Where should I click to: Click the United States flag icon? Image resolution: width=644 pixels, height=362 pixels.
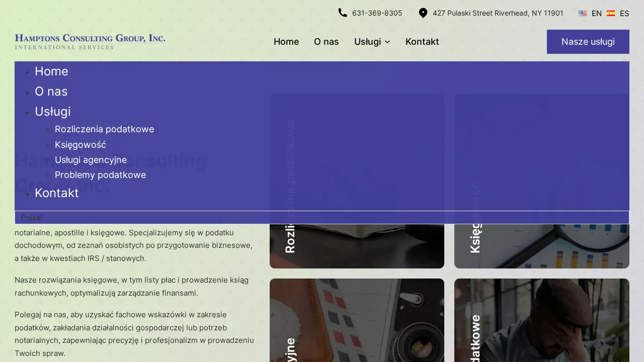click(583, 14)
